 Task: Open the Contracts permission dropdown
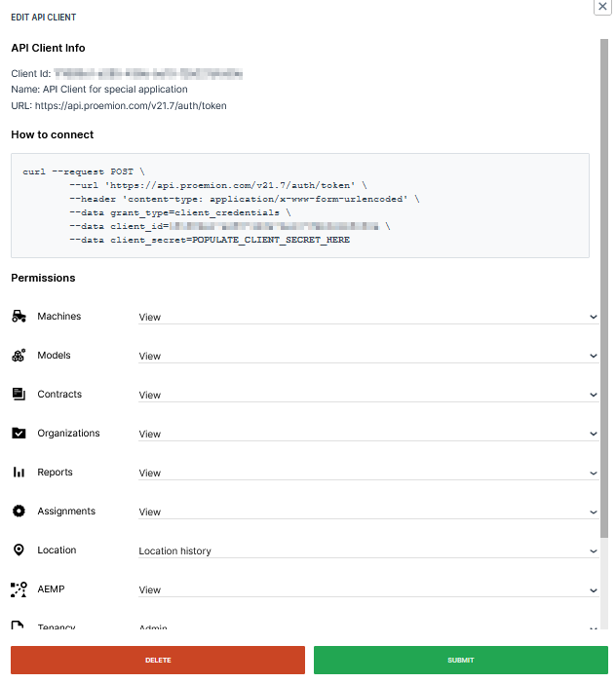[367, 395]
